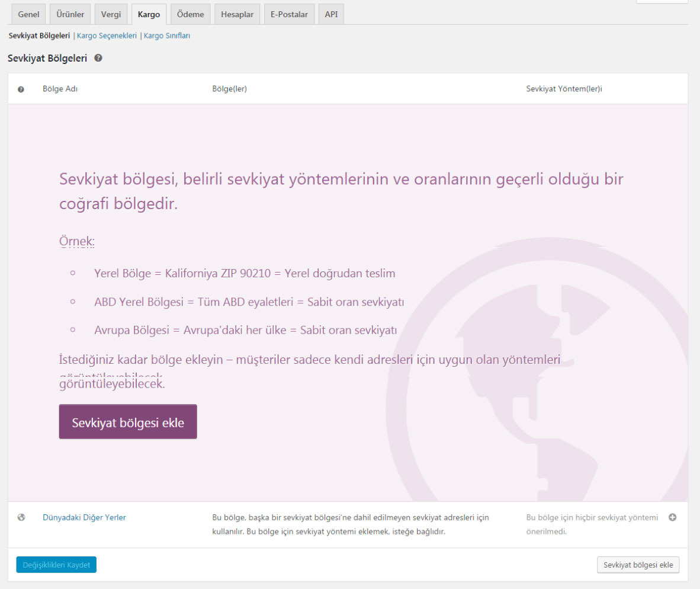Click the large purple Sevkiyat bölgesi ekle button
Image resolution: width=700 pixels, height=589 pixels.
pyautogui.click(x=128, y=421)
